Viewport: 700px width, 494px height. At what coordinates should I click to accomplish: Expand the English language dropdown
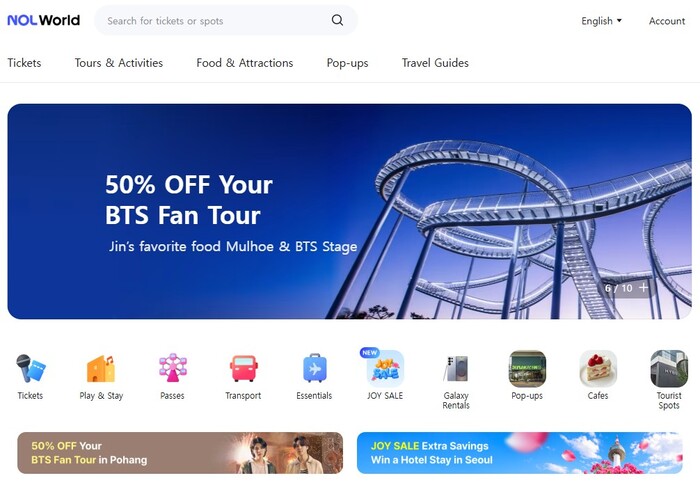(601, 21)
